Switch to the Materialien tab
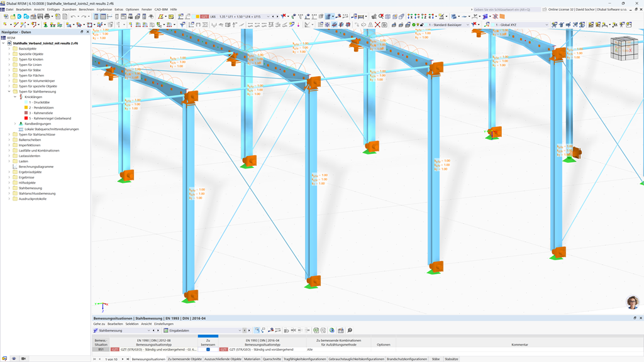The height and width of the screenshot is (362, 644). [x=252, y=359]
